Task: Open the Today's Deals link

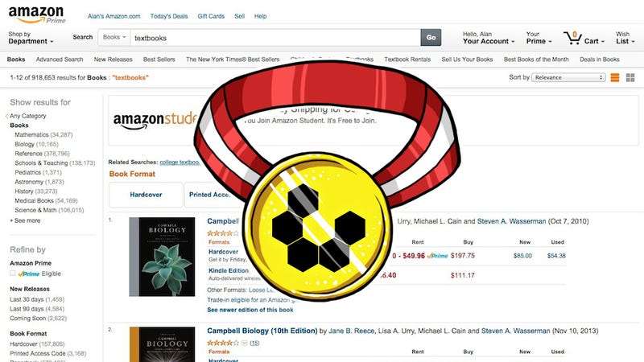Action: point(169,16)
